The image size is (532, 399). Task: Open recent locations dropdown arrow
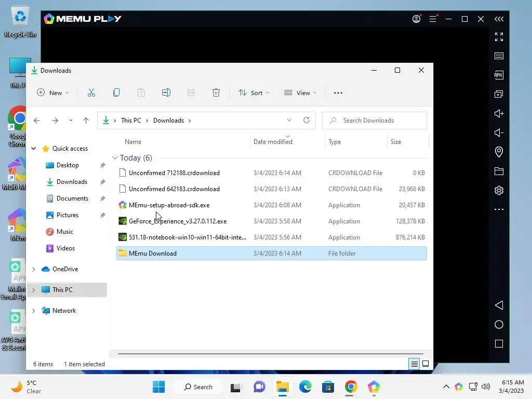71,121
